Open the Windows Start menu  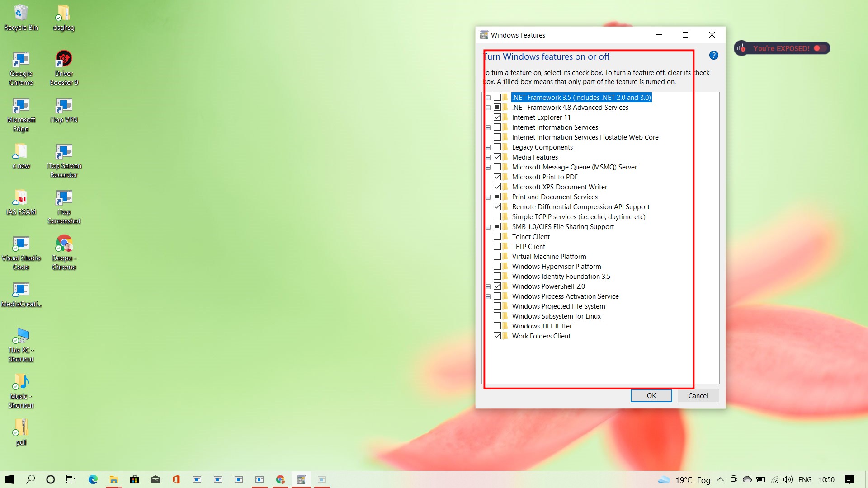pos(10,479)
